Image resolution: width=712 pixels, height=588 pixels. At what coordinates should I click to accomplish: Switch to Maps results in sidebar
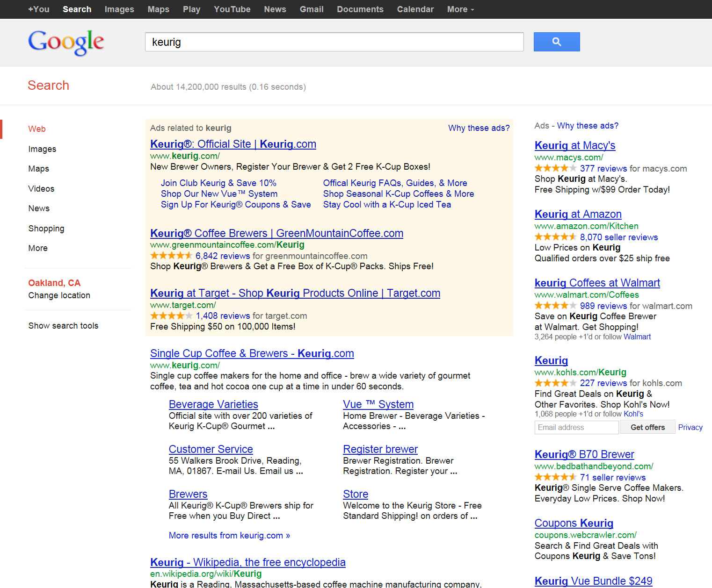(38, 169)
